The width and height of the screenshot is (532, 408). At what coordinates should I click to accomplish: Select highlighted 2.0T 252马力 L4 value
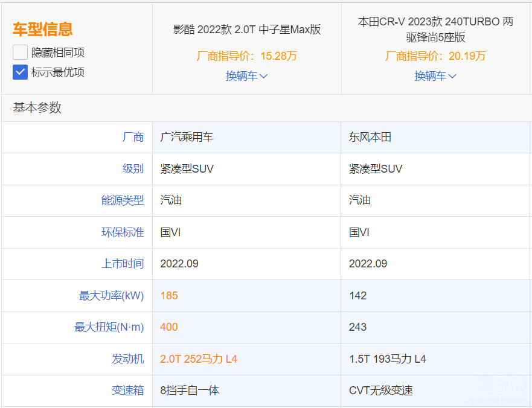[x=199, y=359]
